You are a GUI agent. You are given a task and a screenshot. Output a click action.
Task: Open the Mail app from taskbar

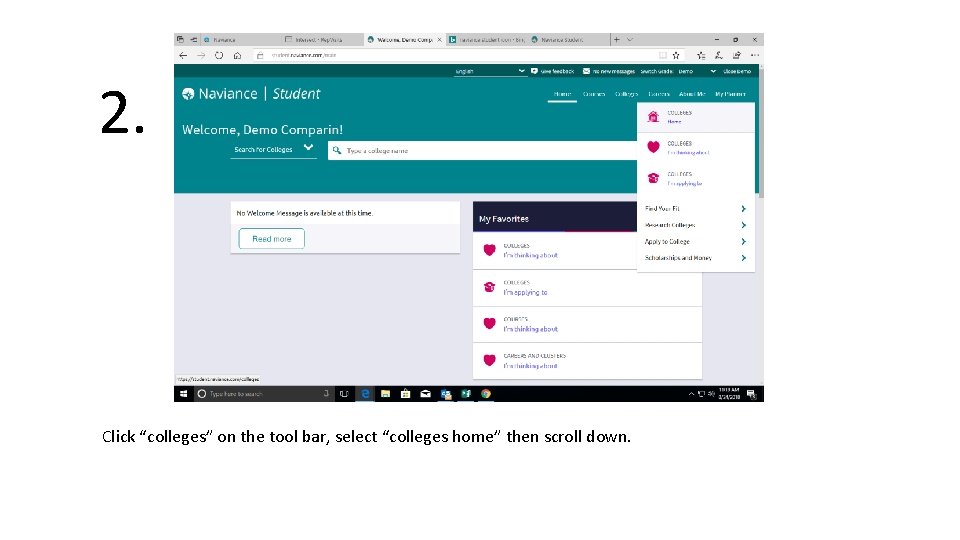pyautogui.click(x=426, y=394)
